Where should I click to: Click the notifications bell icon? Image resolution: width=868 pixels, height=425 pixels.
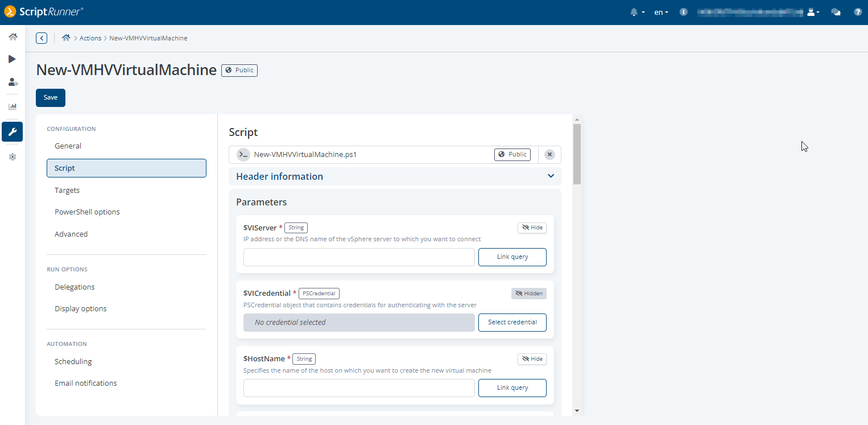tap(634, 12)
